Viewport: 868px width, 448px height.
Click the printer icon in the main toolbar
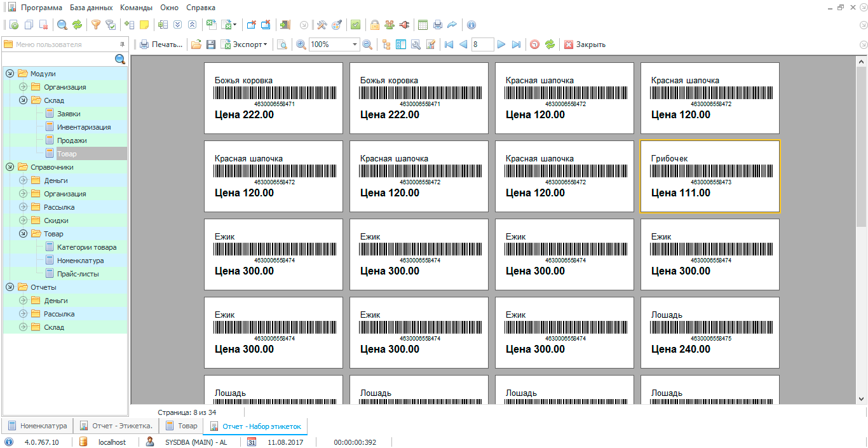(438, 25)
